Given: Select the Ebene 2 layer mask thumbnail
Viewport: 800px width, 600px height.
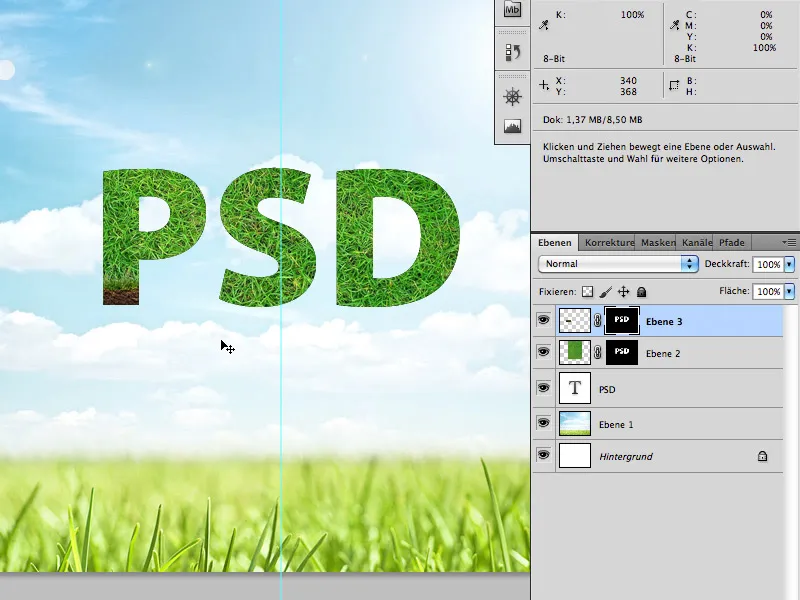Looking at the screenshot, I should [x=620, y=352].
